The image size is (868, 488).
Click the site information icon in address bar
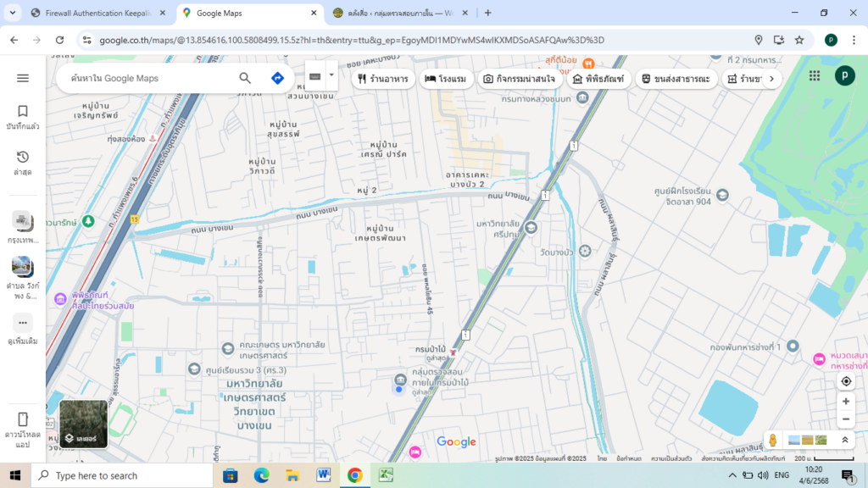click(x=87, y=40)
